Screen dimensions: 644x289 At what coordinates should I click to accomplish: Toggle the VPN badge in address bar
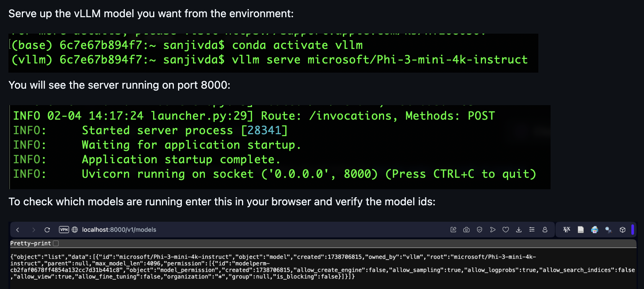point(64,230)
